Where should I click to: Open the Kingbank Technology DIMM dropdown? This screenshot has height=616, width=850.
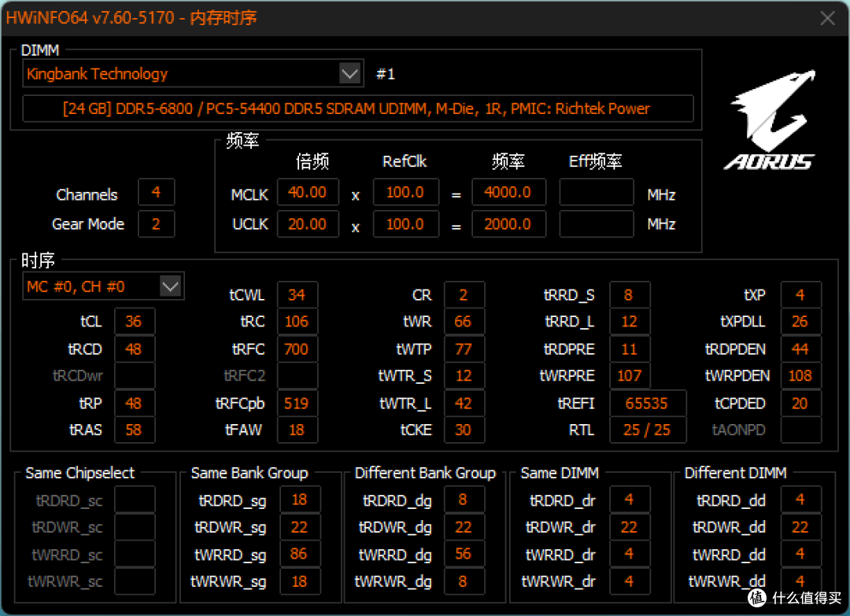[349, 74]
